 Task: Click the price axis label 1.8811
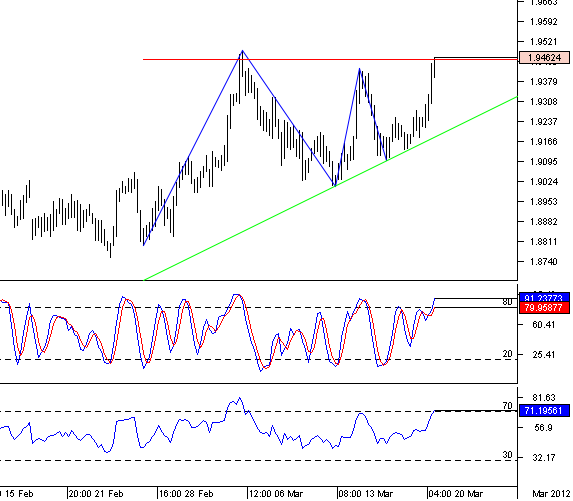pos(544,242)
